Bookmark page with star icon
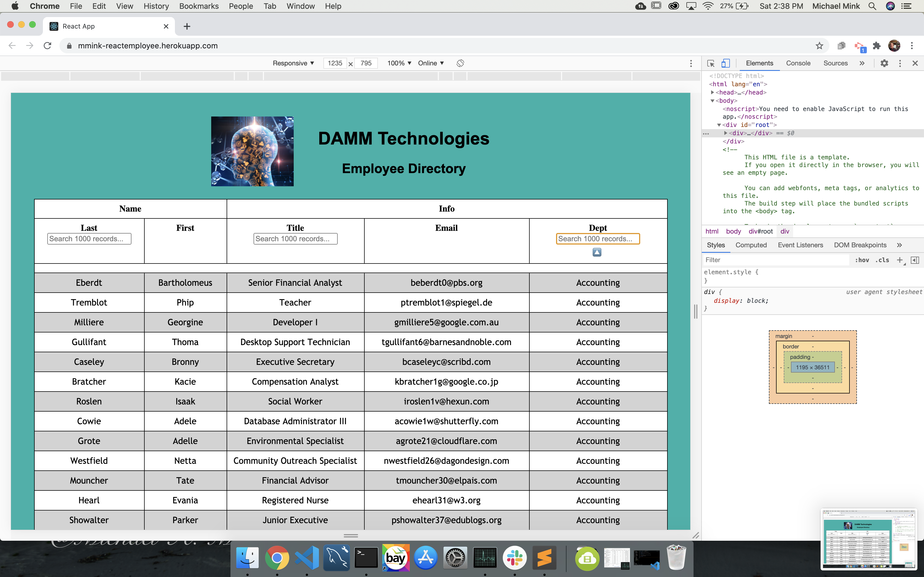This screenshot has height=577, width=924. coord(819,46)
